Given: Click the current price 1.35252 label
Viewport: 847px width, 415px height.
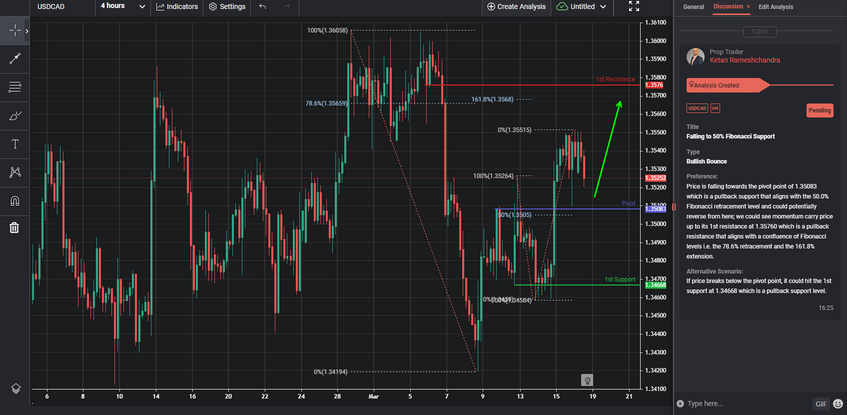Looking at the screenshot, I should (x=656, y=178).
